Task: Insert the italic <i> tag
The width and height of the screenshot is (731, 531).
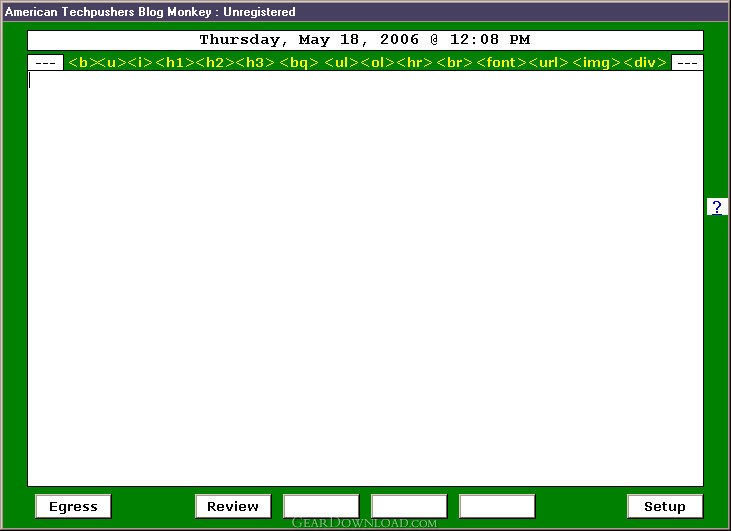Action: [140, 62]
